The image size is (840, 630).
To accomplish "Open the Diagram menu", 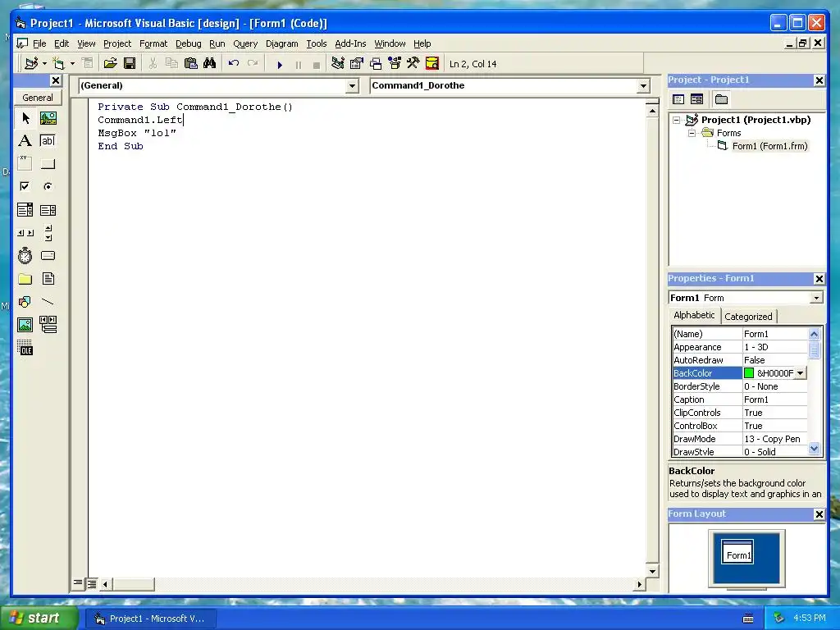I will (282, 43).
